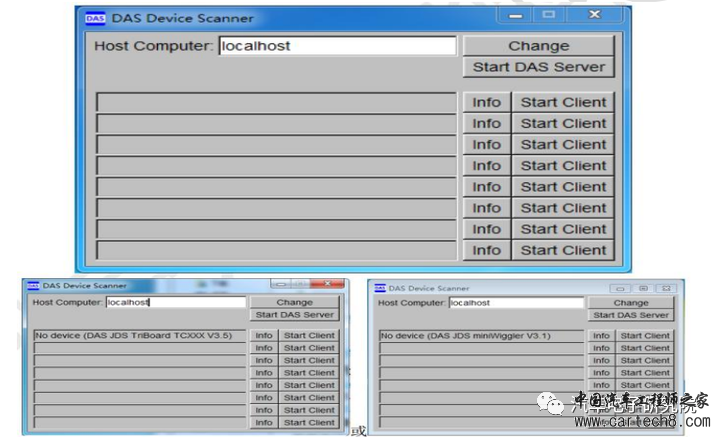720x437 pixels.
Task: Start DAS Server in the TriBoard window
Action: 294,315
